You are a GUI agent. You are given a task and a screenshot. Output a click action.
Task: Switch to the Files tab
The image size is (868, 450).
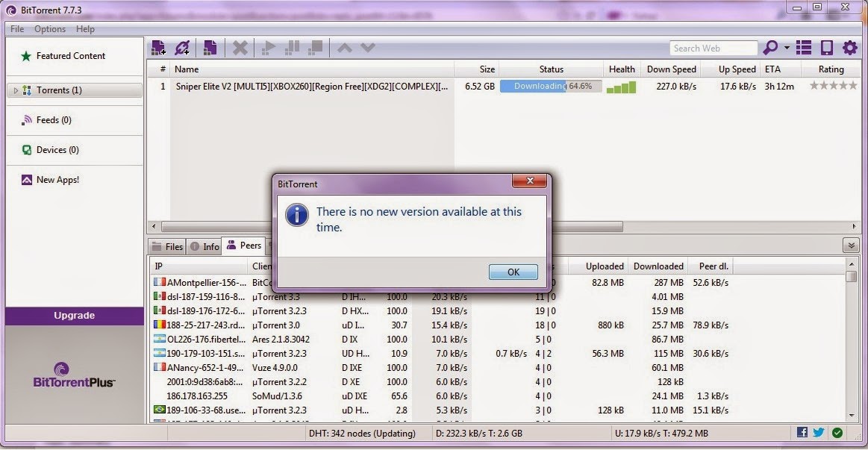167,246
